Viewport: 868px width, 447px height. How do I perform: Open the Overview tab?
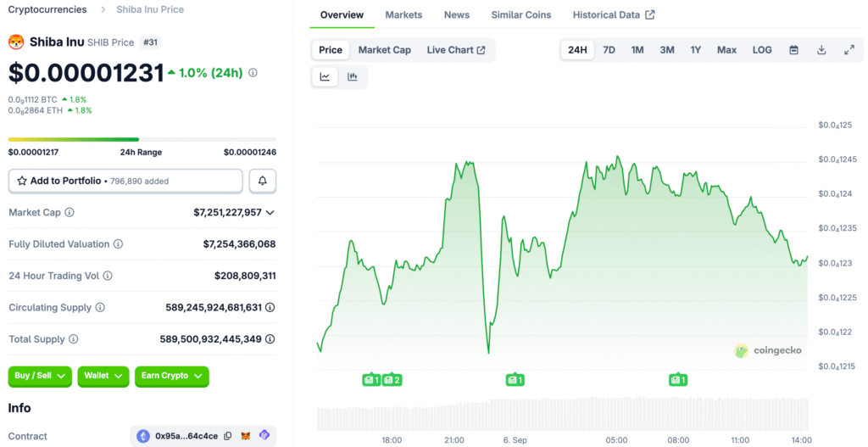click(342, 15)
